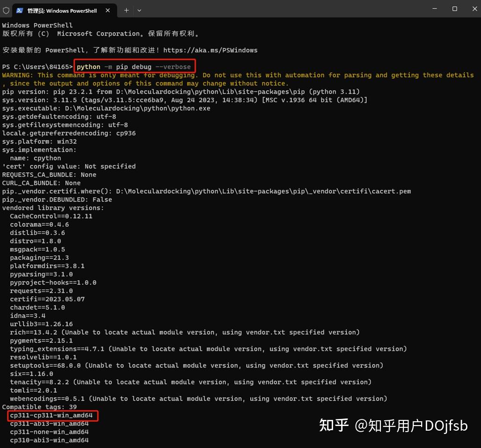Select the highlighted cp311-cp311-win_amd64 tag
The image size is (481, 448).
[x=51, y=415]
